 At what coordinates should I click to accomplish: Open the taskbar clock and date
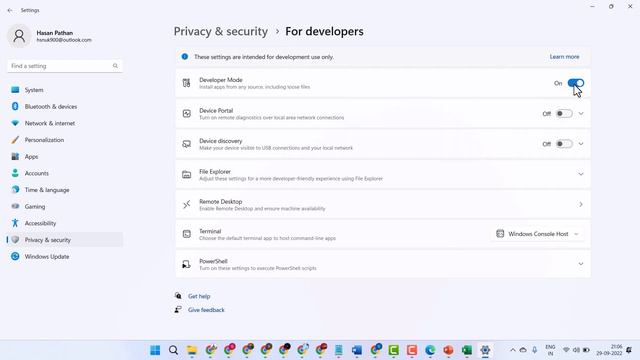pos(609,350)
